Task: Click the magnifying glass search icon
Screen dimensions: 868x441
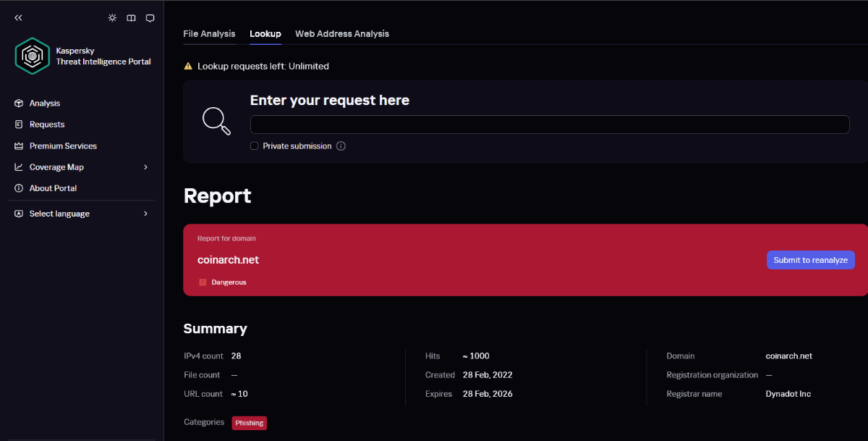Action: pyautogui.click(x=216, y=121)
